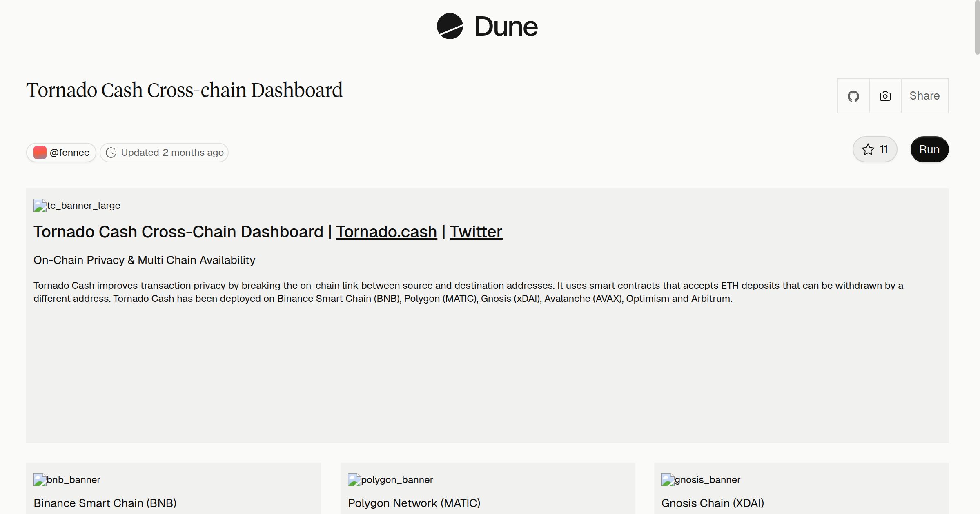Click the bnb_banner image
The width and height of the screenshot is (980, 514).
(x=67, y=480)
